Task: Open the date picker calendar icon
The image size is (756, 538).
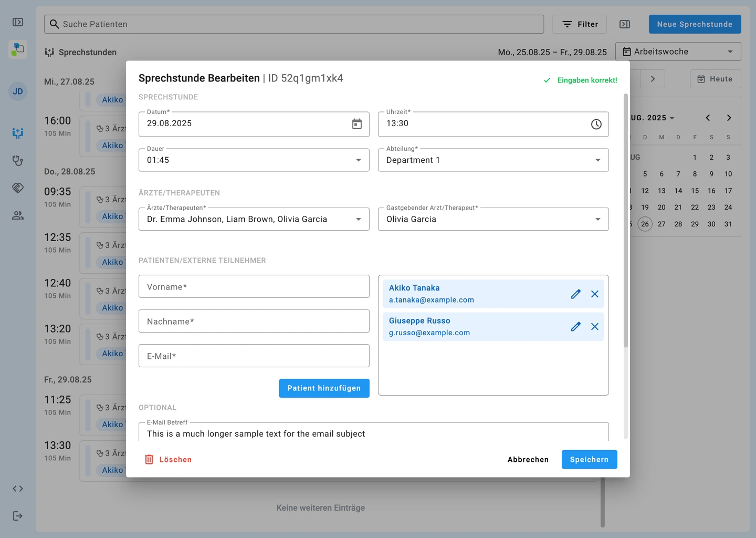Action: [x=356, y=124]
